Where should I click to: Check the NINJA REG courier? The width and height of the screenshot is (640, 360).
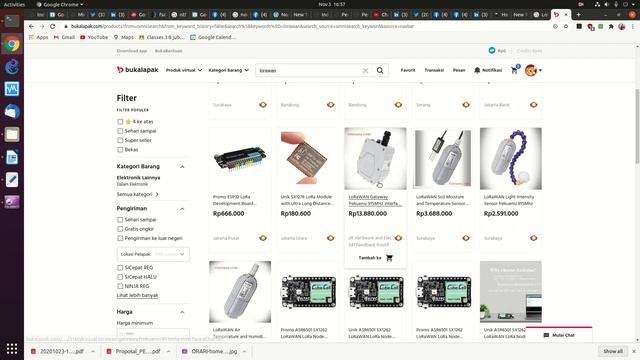click(x=120, y=287)
